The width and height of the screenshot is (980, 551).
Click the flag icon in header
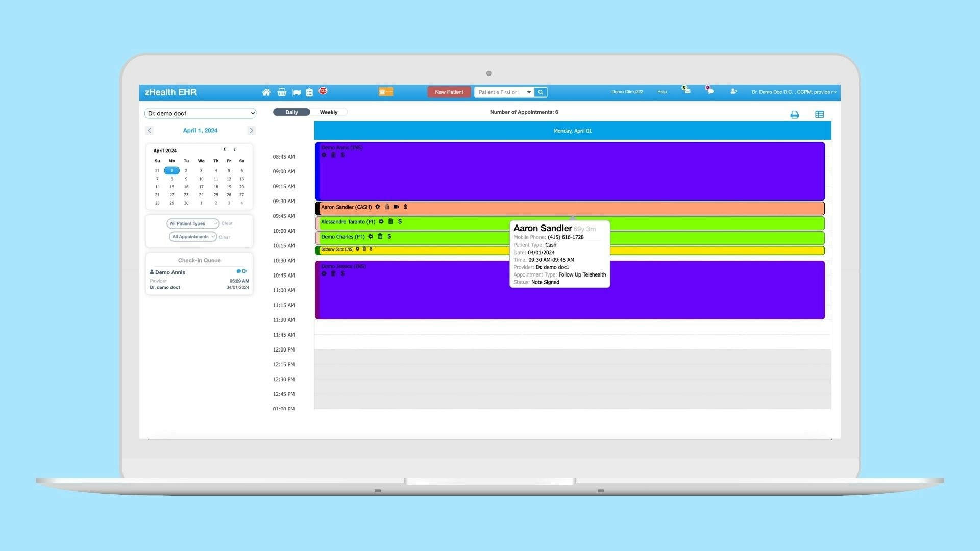(297, 92)
